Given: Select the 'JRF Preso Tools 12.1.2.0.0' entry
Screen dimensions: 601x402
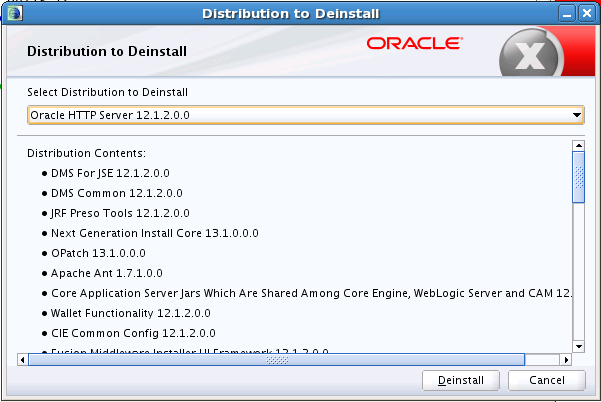Looking at the screenshot, I should pyautogui.click(x=120, y=213).
